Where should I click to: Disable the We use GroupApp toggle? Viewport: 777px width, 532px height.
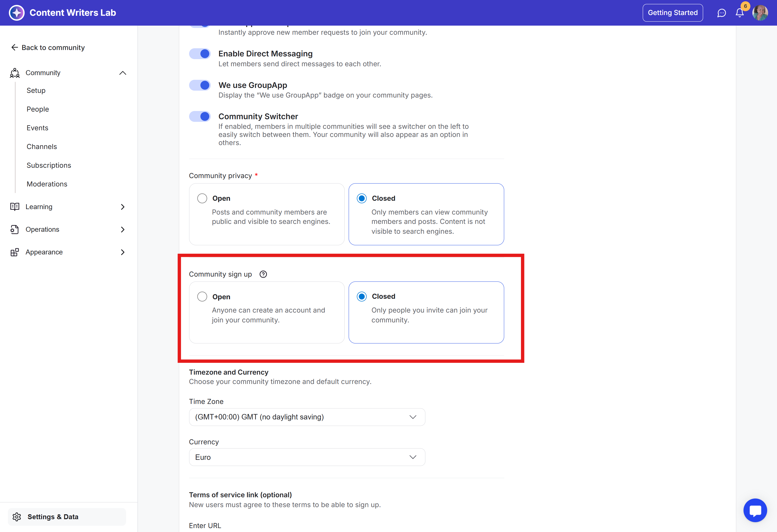[x=200, y=85]
